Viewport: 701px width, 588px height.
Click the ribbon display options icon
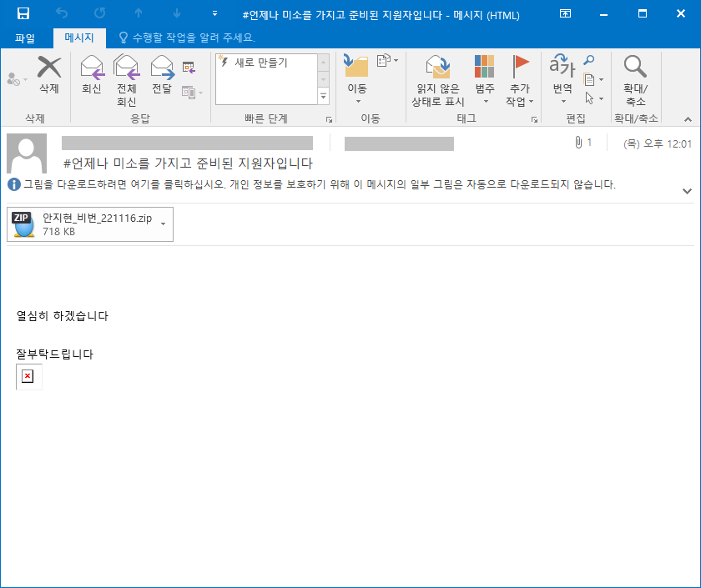tap(566, 14)
